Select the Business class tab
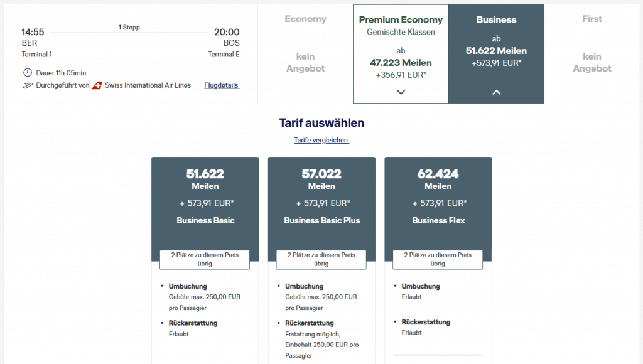Screen dimensions: 643x364 click(x=496, y=38)
